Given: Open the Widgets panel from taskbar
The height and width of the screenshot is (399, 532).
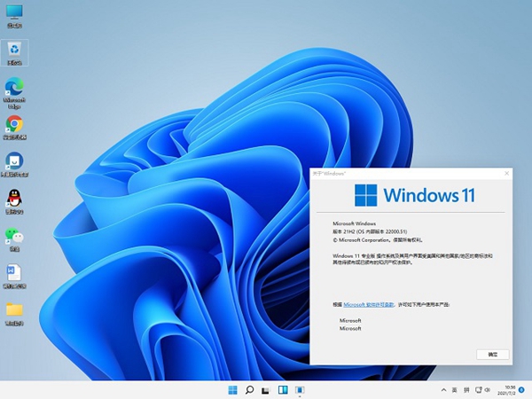Looking at the screenshot, I should coord(284,390).
